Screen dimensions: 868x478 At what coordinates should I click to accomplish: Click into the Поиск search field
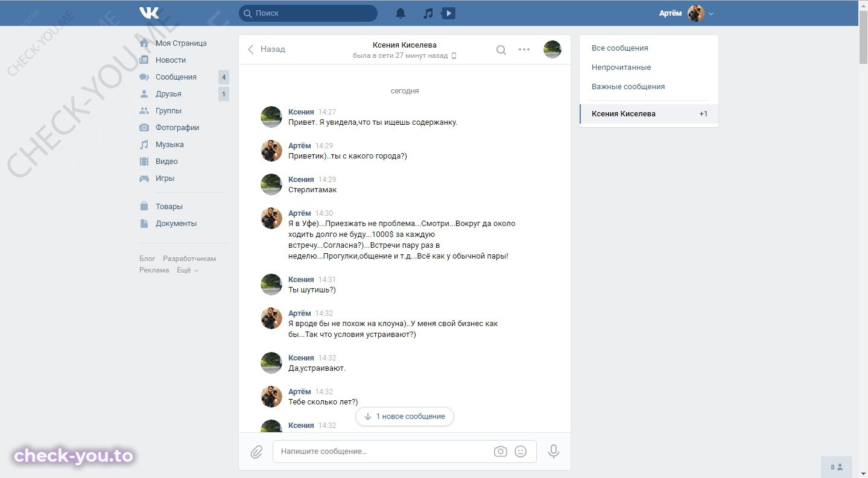pos(308,13)
